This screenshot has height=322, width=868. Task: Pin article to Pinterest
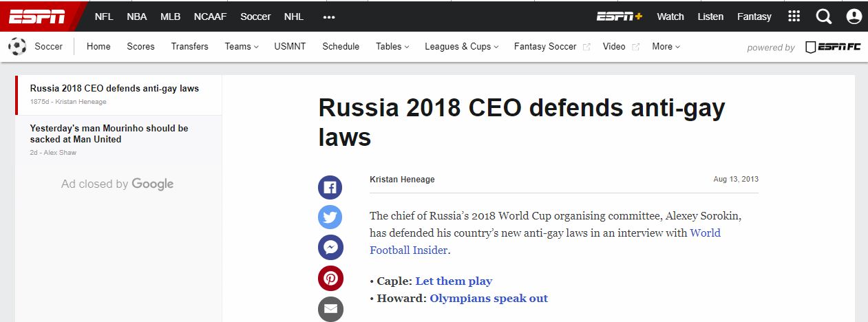pyautogui.click(x=330, y=278)
